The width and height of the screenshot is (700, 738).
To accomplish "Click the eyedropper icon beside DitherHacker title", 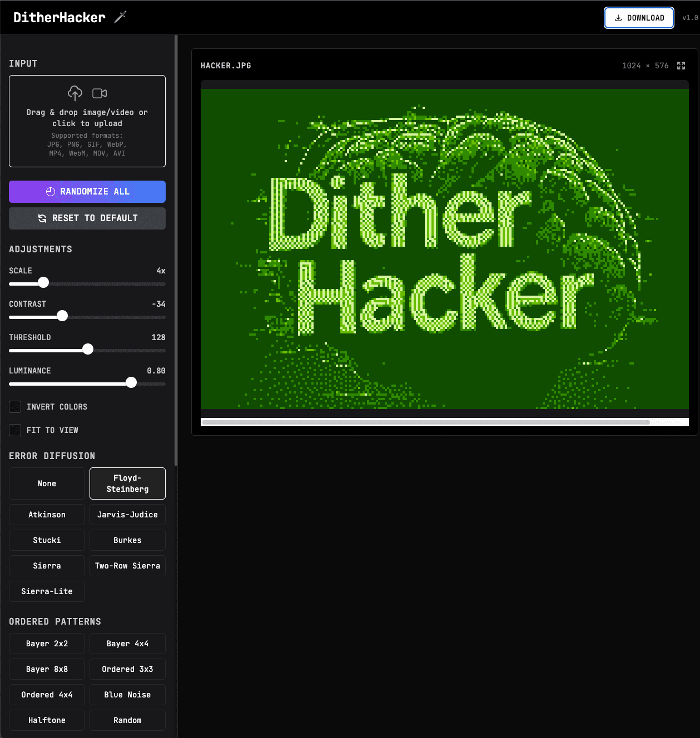I will coord(119,17).
